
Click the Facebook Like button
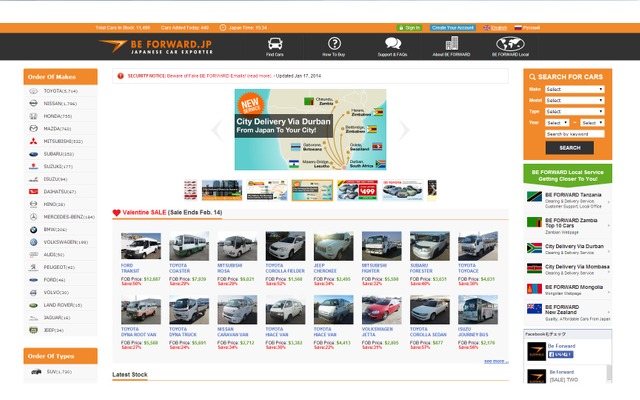(x=560, y=354)
